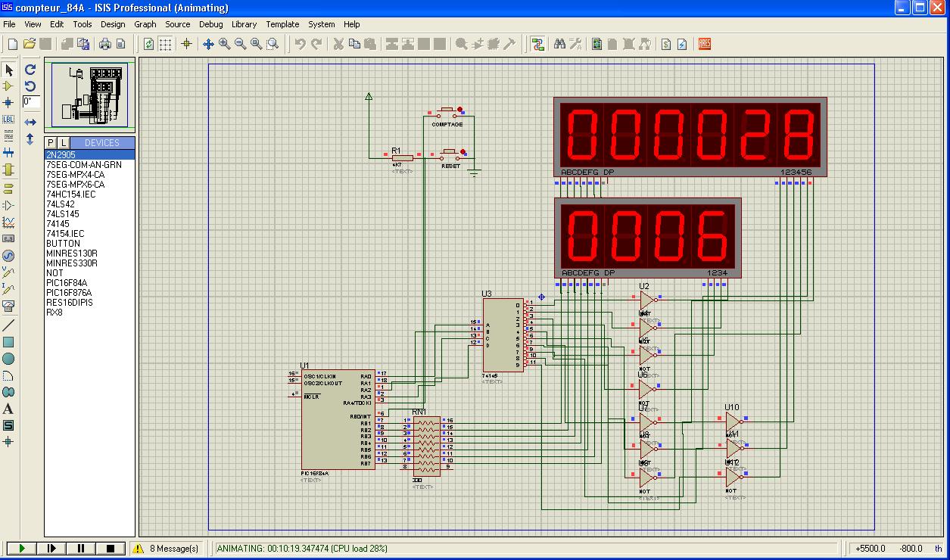Click the P pick devices button
The width and height of the screenshot is (950, 560).
point(51,143)
